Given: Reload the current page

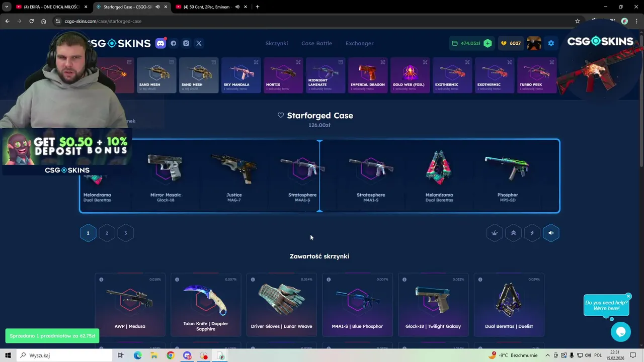Looking at the screenshot, I should point(31,21).
